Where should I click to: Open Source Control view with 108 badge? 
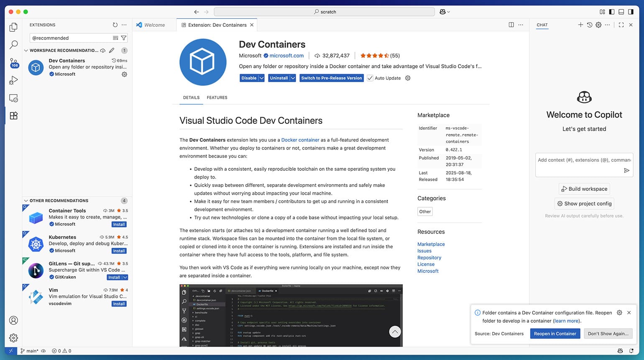[x=13, y=63]
